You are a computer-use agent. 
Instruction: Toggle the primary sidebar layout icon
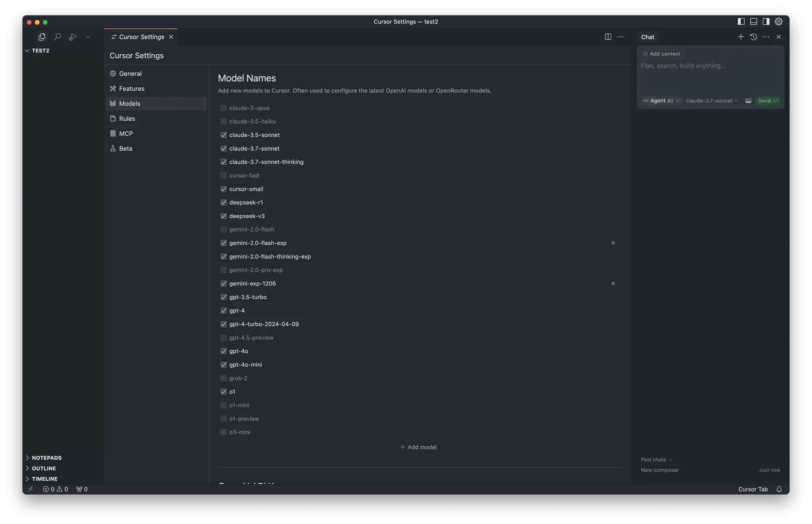pyautogui.click(x=741, y=21)
